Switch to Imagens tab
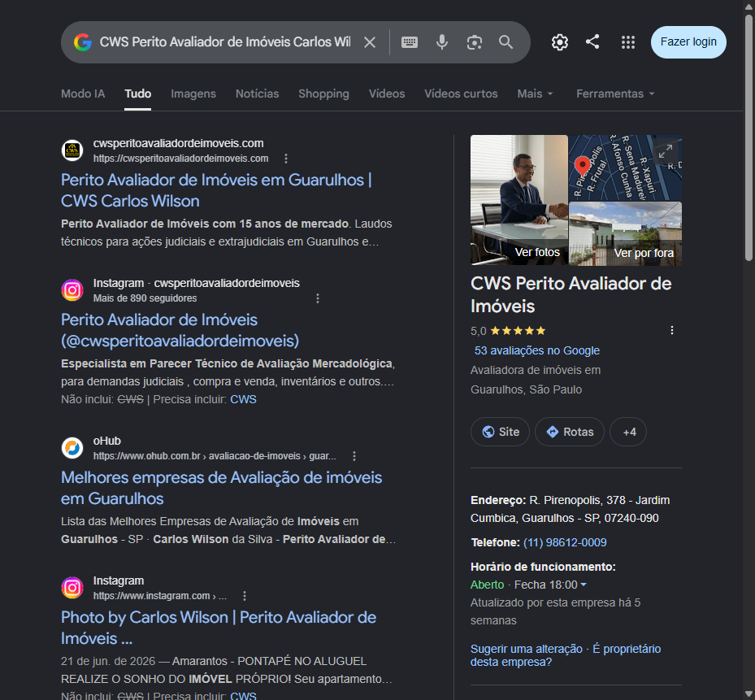This screenshot has width=755, height=700. coord(193,93)
